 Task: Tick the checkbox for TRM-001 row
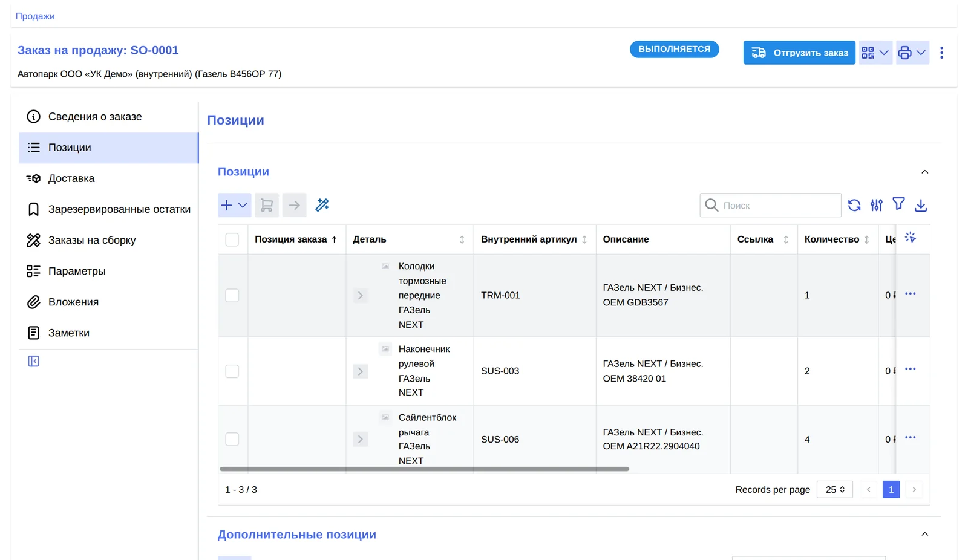pyautogui.click(x=232, y=295)
